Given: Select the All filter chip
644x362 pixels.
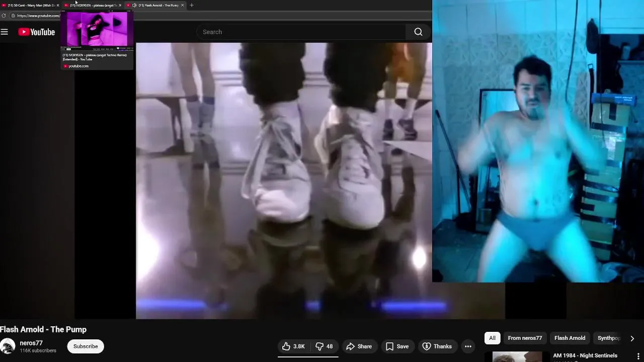Looking at the screenshot, I should point(492,338).
